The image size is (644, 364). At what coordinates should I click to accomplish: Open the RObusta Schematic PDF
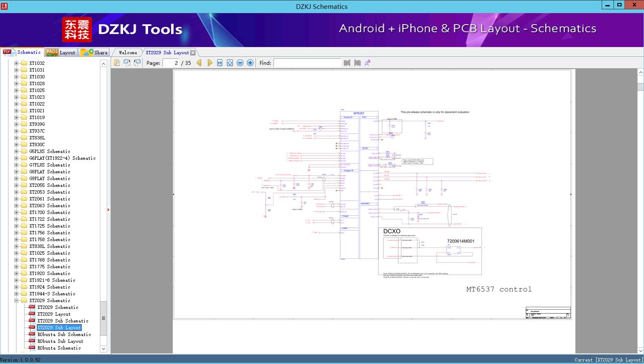[59, 348]
